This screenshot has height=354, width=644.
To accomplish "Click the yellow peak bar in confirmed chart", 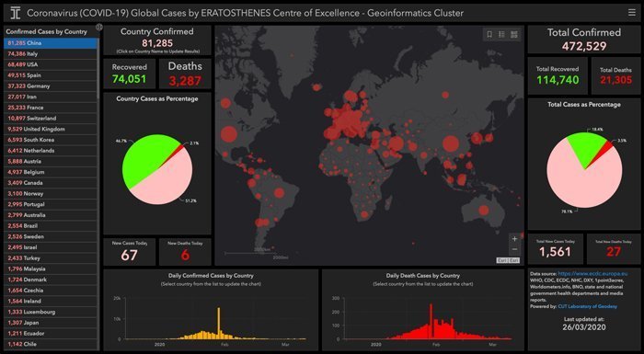I will coord(219,324).
